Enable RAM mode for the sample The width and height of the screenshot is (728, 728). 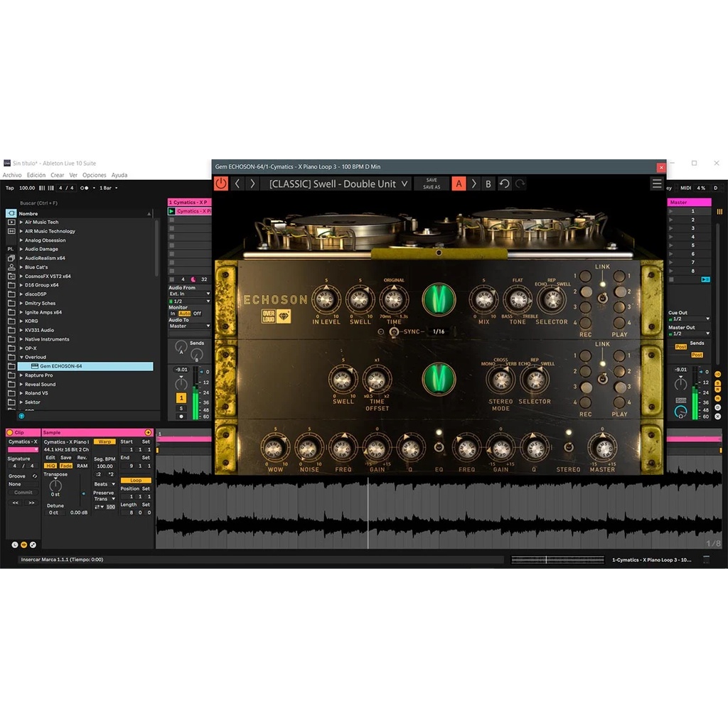coord(82,466)
